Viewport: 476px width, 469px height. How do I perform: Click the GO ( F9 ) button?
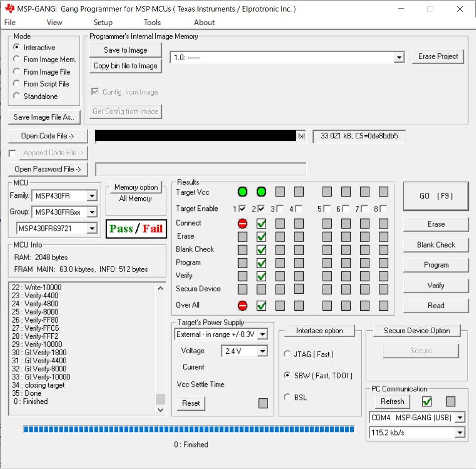pos(436,196)
